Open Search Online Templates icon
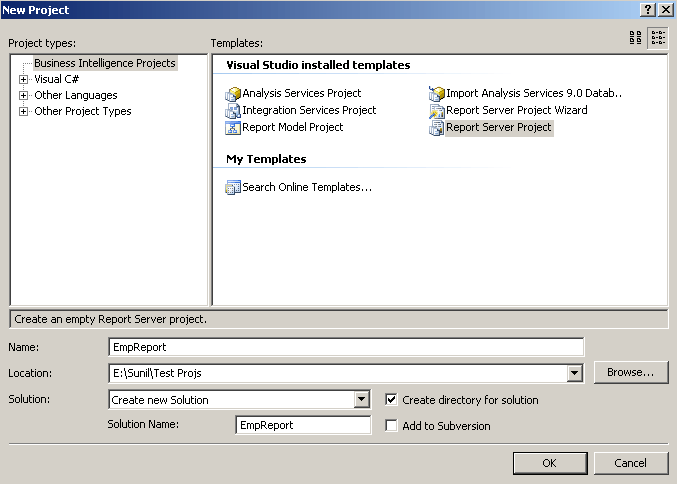This screenshot has height=484, width=677. coord(234,187)
